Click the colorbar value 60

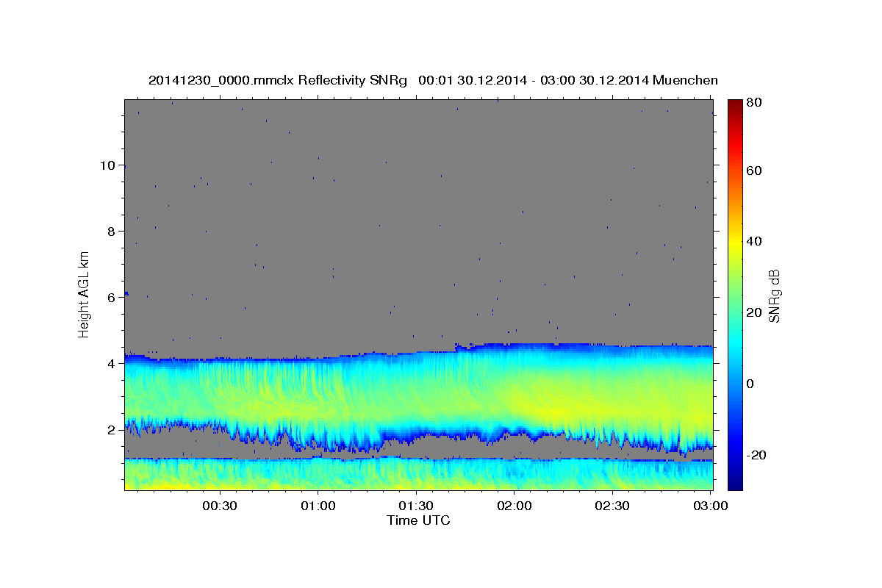[x=755, y=171]
